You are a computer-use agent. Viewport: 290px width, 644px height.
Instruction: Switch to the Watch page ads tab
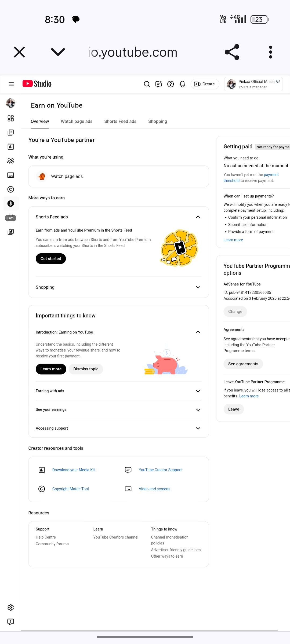(x=77, y=121)
